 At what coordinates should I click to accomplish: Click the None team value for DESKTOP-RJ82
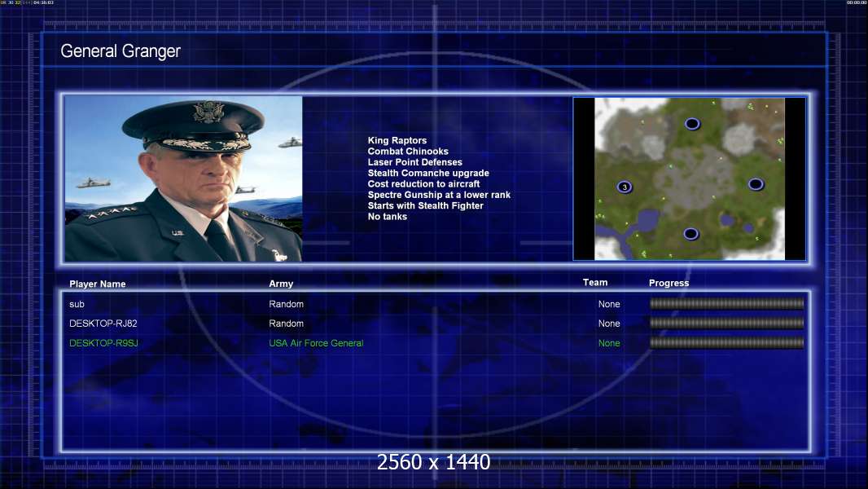tap(609, 324)
